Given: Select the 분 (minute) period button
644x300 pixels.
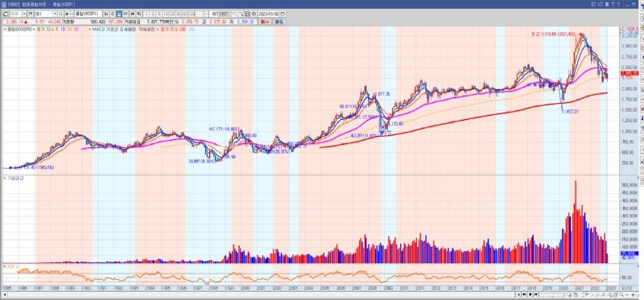Looking at the screenshot, I should [133, 14].
